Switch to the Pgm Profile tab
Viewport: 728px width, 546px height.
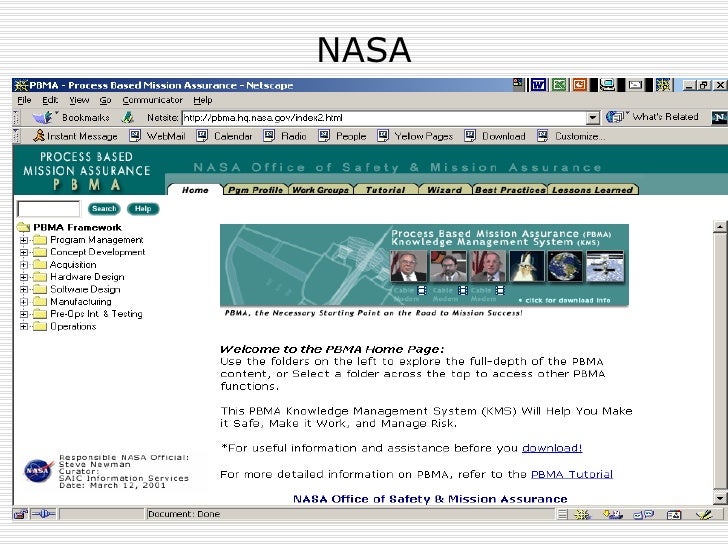tap(255, 189)
